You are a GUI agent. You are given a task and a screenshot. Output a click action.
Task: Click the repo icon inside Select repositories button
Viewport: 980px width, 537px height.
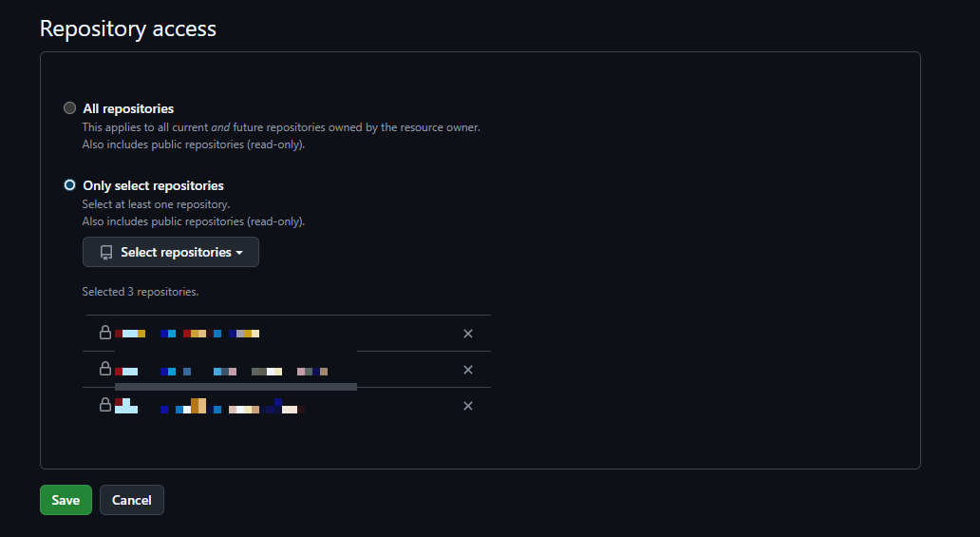coord(106,253)
